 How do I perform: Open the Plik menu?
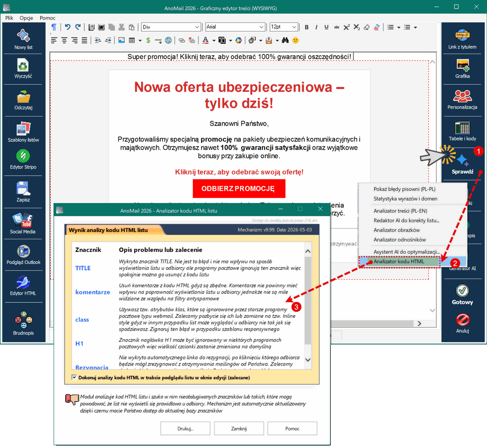pyautogui.click(x=9, y=18)
